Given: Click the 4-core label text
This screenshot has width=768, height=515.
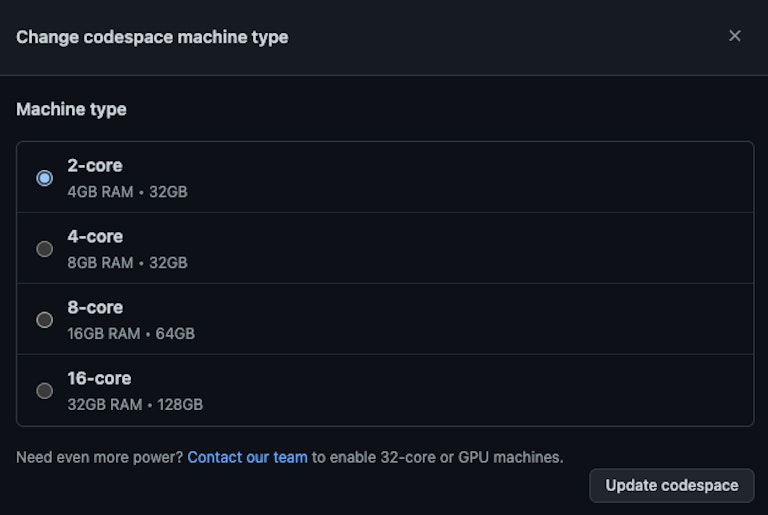Looking at the screenshot, I should (95, 237).
